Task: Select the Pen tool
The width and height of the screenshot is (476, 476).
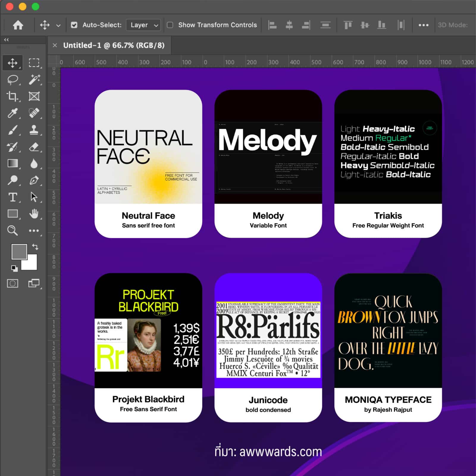Action: 34,180
